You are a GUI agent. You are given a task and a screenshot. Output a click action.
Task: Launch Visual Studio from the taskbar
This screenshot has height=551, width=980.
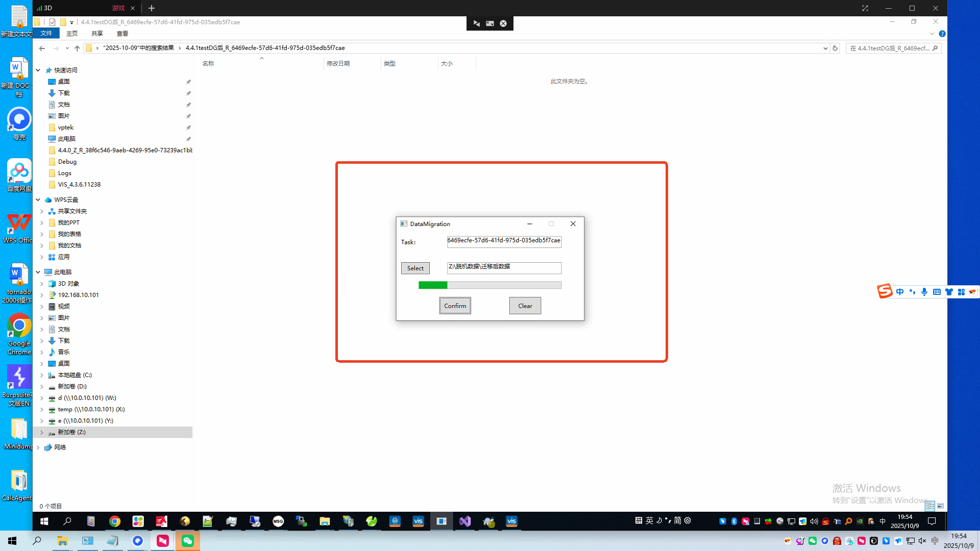tap(464, 521)
